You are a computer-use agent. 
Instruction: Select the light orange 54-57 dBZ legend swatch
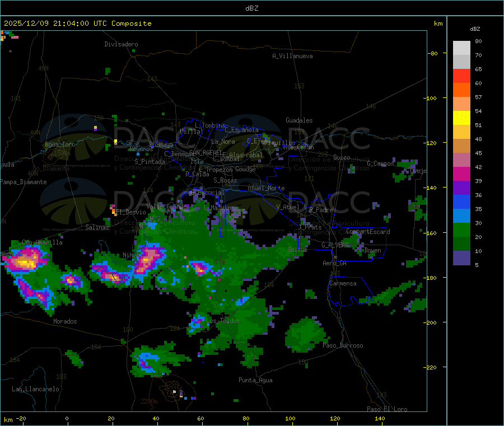(x=461, y=104)
